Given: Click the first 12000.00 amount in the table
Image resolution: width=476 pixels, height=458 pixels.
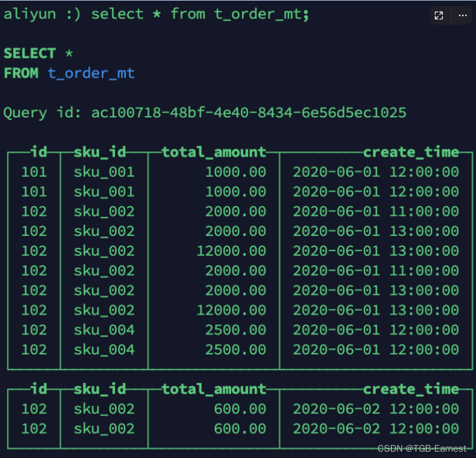Looking at the screenshot, I should click(231, 251).
